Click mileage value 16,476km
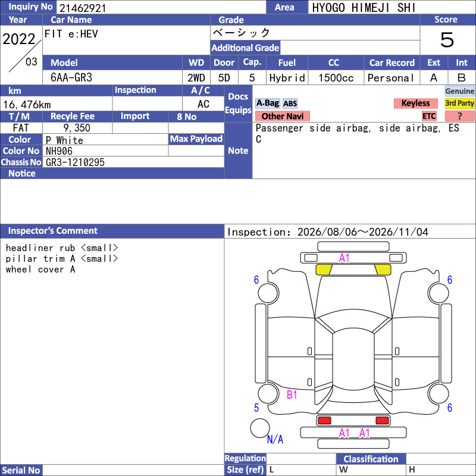 pyautogui.click(x=27, y=105)
